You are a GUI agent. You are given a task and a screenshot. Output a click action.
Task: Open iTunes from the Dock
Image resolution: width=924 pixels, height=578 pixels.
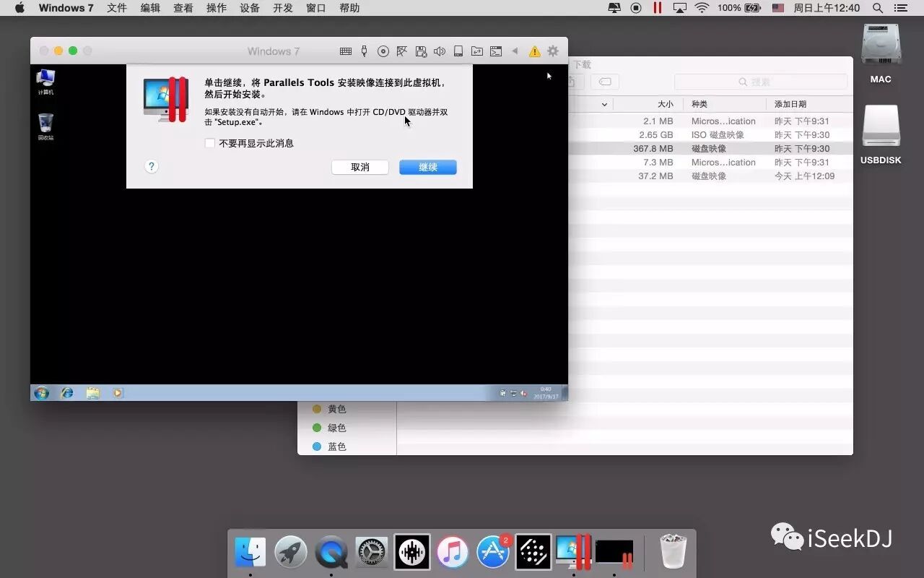[453, 553]
